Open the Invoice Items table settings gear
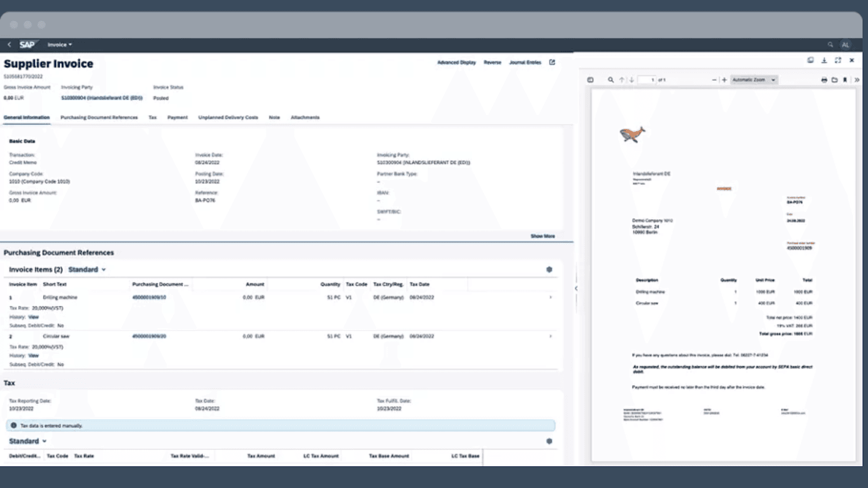 pos(549,269)
